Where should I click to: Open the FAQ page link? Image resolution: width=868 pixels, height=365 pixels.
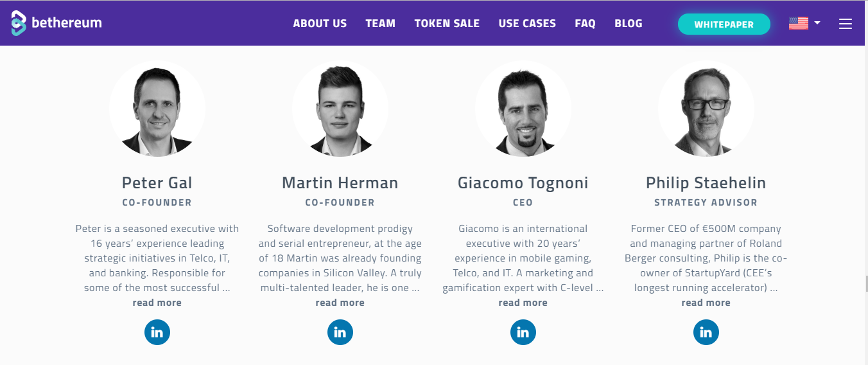[586, 23]
